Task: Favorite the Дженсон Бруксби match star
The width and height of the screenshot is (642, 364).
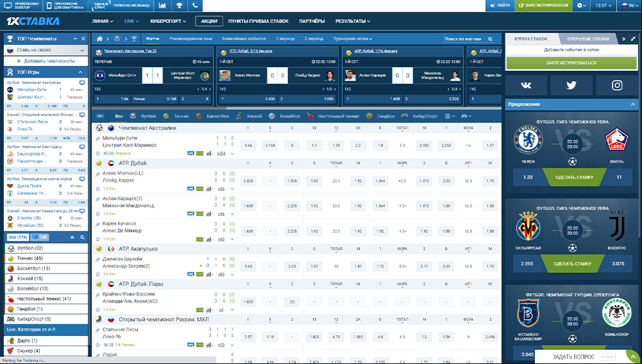Action: point(98,274)
